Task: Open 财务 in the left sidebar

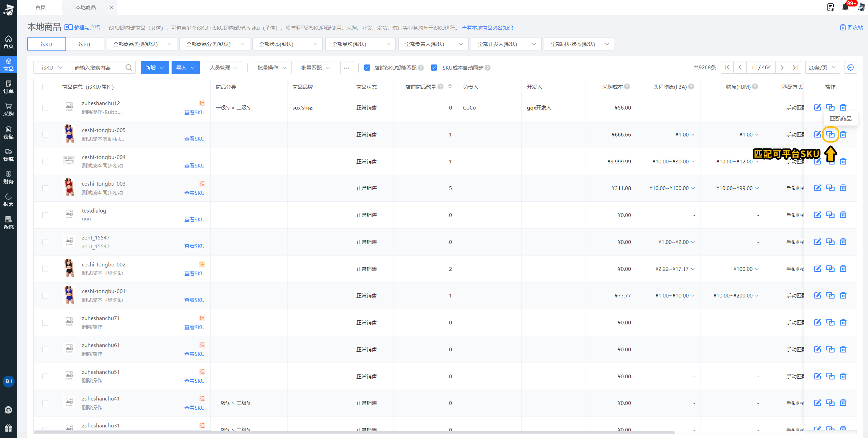Action: point(9,177)
